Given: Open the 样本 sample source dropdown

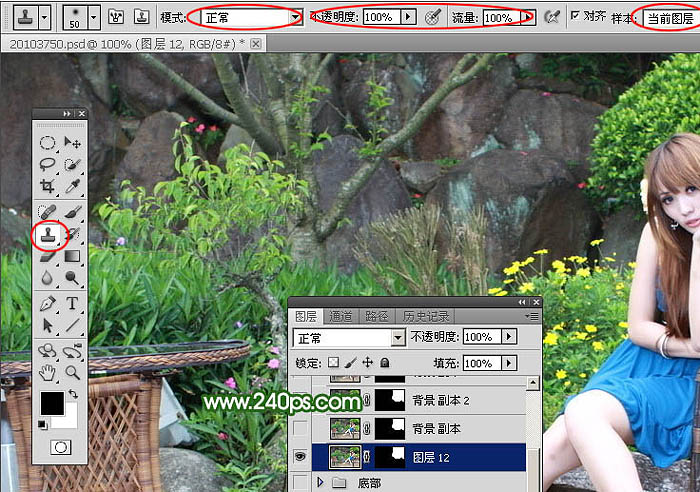Looking at the screenshot, I should click(x=667, y=18).
